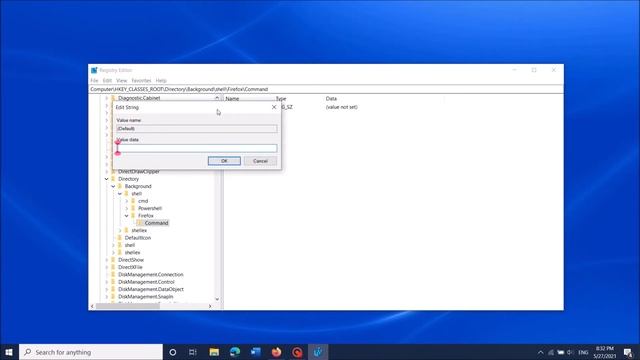
Task: Click the ENG language indicator
Action: (x=583, y=352)
